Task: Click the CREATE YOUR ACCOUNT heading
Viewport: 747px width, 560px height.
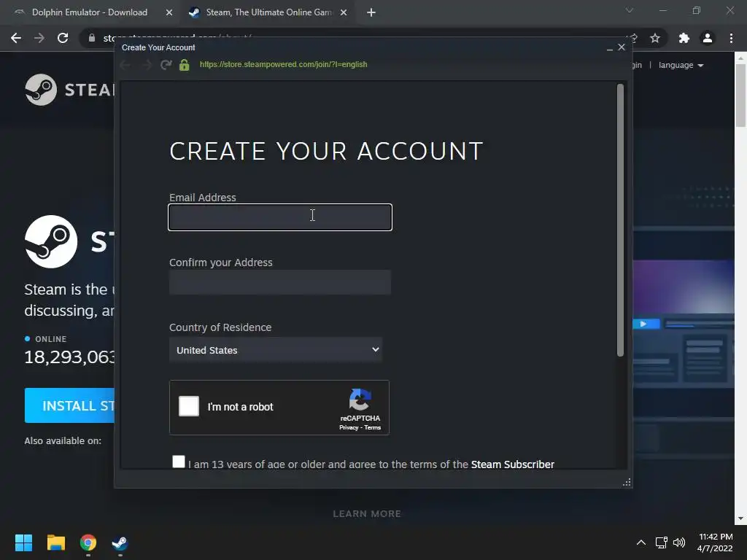Action: click(x=326, y=152)
